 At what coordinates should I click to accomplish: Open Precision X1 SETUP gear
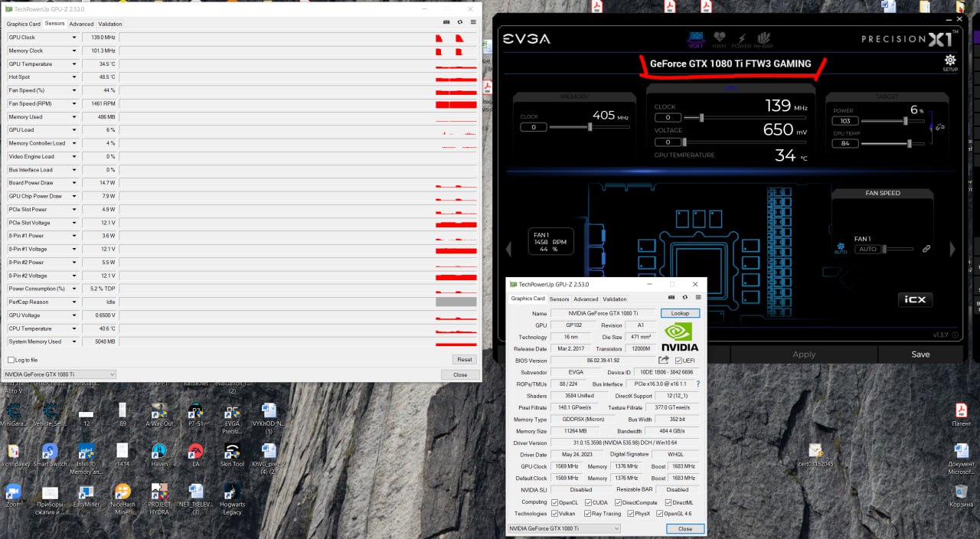950,62
